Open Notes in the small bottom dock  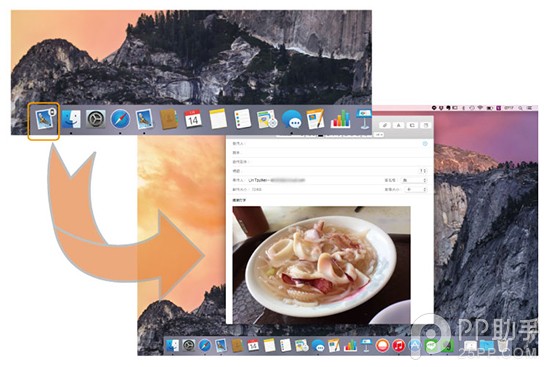pos(269,346)
